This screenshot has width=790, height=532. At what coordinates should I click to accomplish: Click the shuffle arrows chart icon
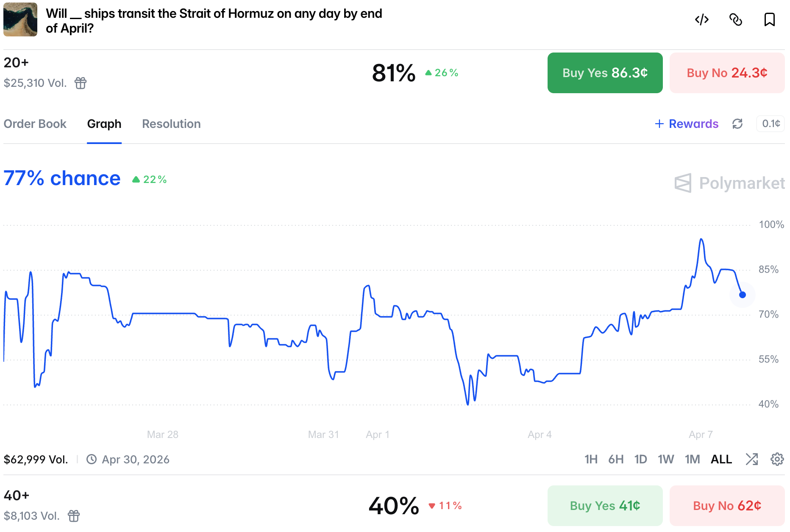(752, 459)
